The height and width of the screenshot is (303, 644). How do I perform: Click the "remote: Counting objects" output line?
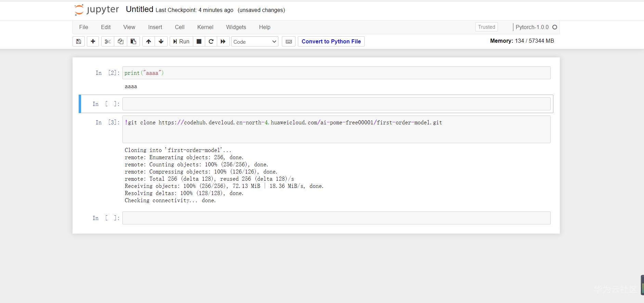coord(196,165)
